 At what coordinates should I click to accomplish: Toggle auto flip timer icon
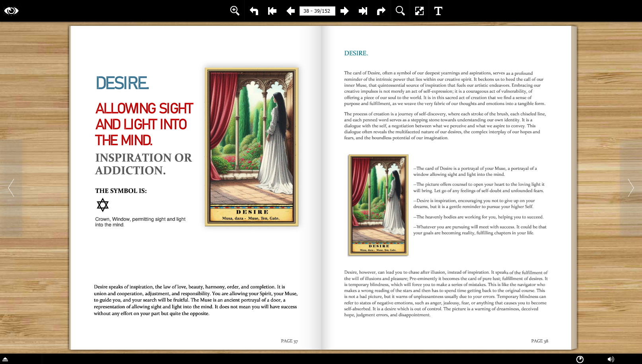pyautogui.click(x=580, y=359)
